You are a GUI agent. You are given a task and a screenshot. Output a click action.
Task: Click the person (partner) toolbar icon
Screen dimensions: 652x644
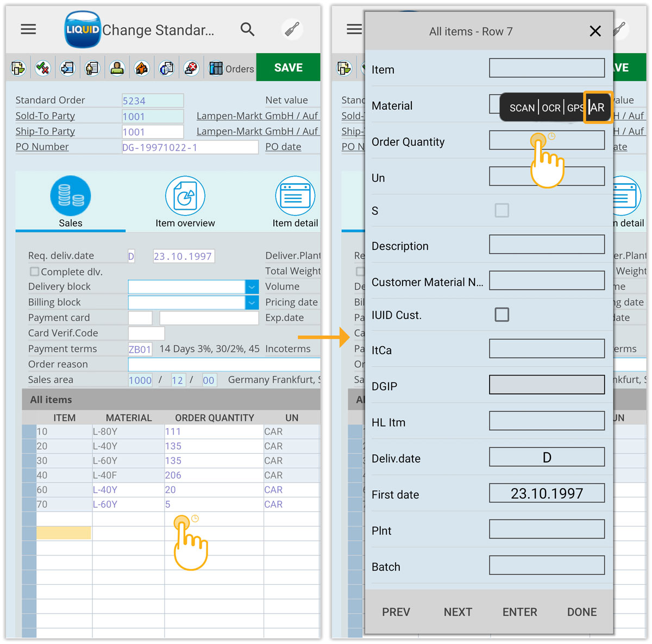tap(117, 68)
